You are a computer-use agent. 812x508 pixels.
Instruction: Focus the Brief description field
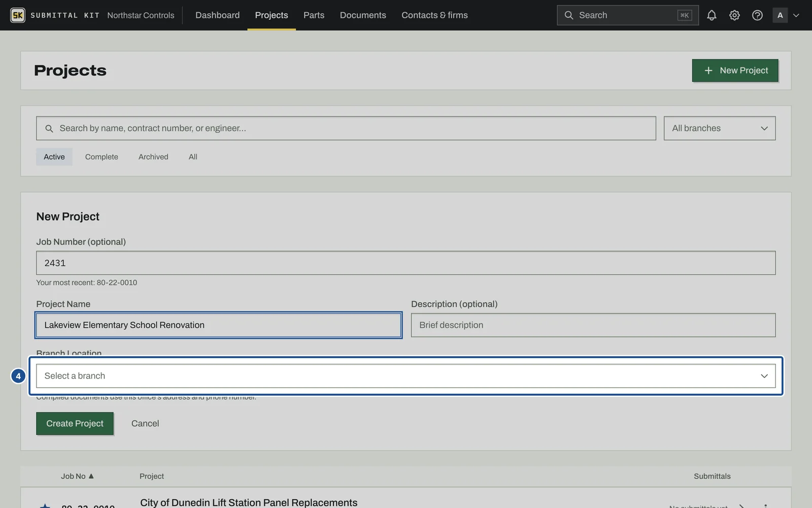pyautogui.click(x=593, y=325)
